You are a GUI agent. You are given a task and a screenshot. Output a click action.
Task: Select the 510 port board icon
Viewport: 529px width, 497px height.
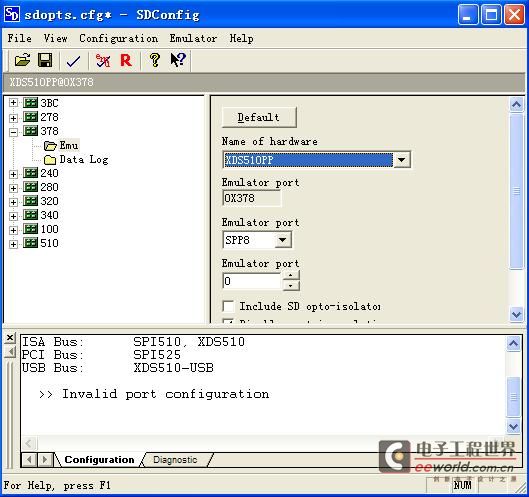[30, 243]
